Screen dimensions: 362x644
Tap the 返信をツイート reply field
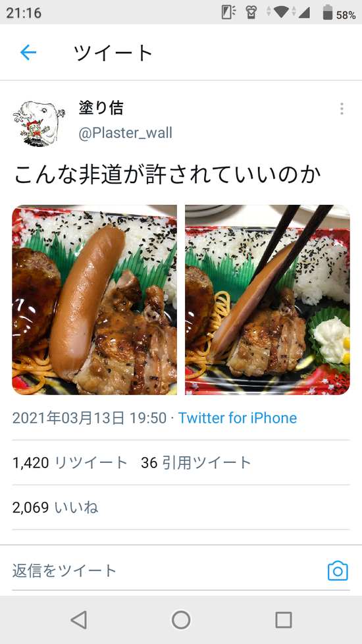point(164,571)
